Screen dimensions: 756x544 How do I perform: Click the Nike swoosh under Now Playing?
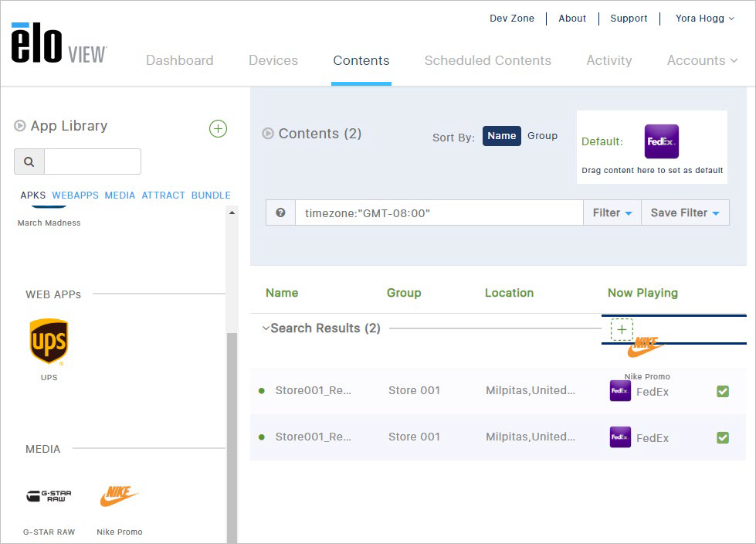click(646, 347)
